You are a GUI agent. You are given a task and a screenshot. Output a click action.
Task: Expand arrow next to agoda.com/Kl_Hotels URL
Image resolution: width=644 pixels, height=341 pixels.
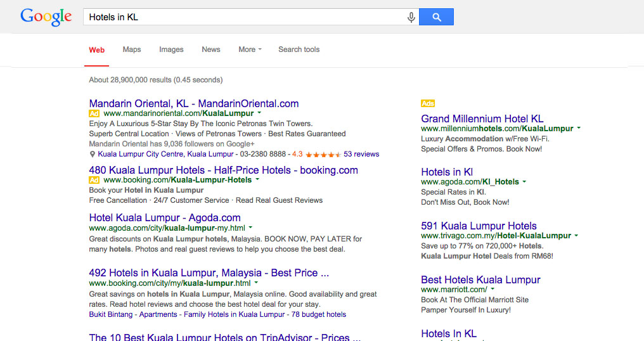click(x=524, y=181)
